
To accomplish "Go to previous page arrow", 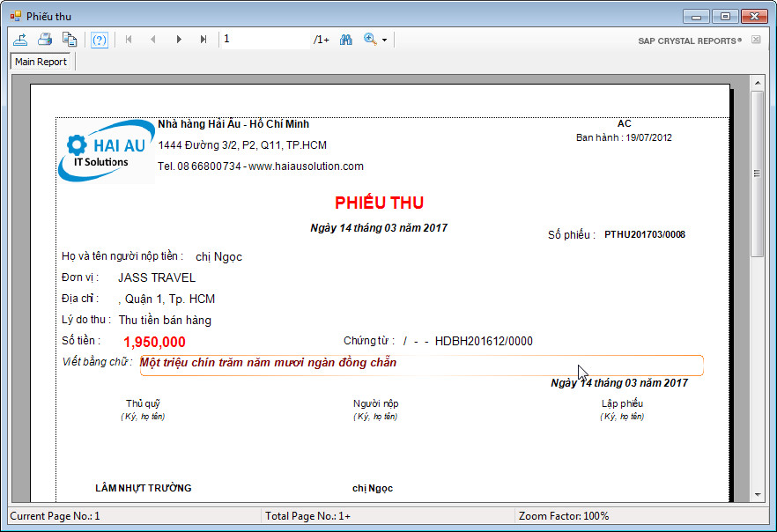I will pyautogui.click(x=153, y=39).
